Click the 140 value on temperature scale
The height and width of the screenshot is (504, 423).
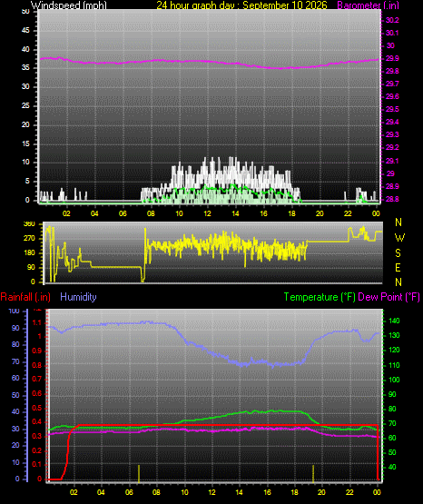(394, 321)
